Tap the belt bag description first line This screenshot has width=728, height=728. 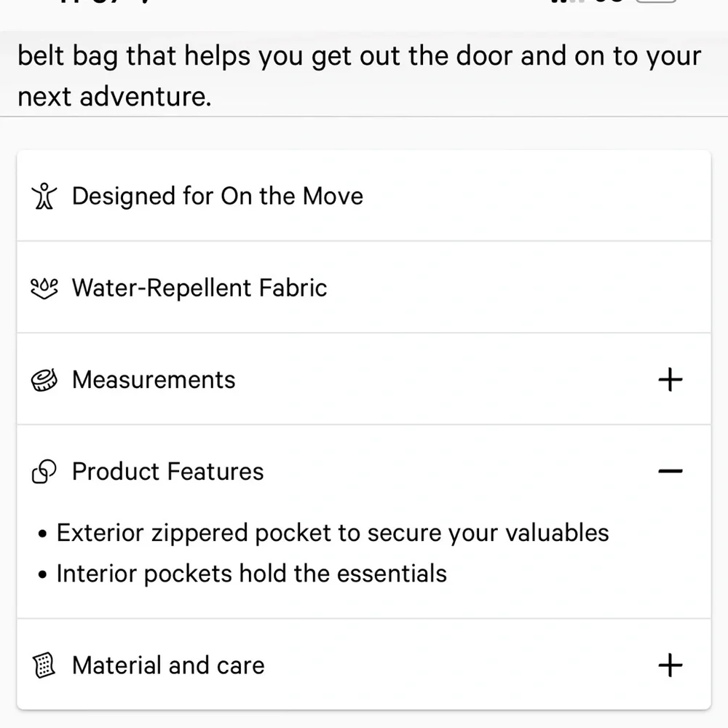(359, 57)
